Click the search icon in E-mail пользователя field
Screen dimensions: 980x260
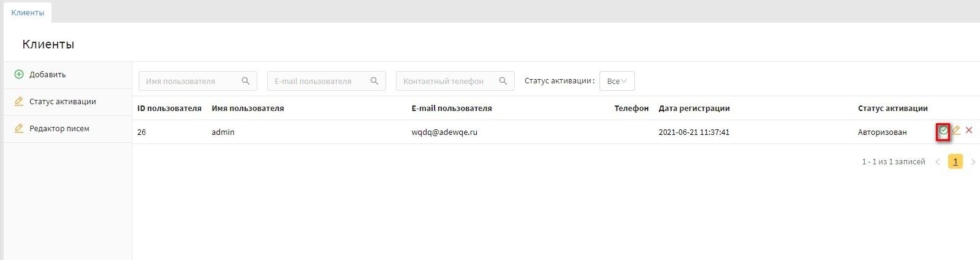pos(374,81)
